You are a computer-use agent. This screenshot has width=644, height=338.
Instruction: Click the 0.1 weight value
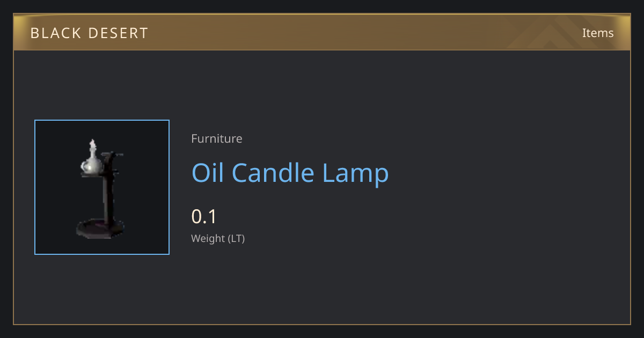coord(204,217)
